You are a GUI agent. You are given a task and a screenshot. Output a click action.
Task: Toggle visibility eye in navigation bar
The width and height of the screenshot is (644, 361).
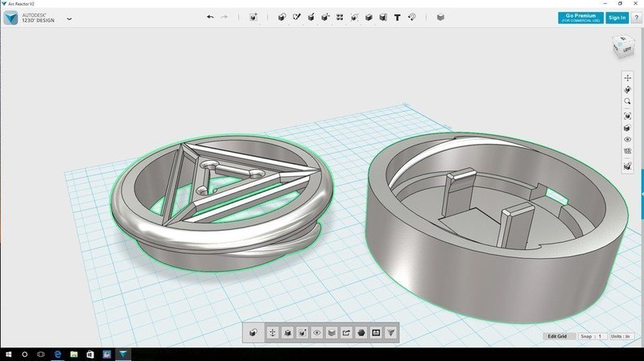(x=627, y=139)
